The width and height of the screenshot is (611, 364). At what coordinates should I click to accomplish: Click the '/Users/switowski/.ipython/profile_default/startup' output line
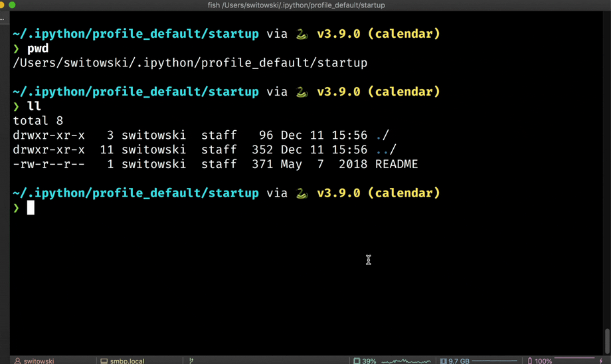pyautogui.click(x=190, y=63)
